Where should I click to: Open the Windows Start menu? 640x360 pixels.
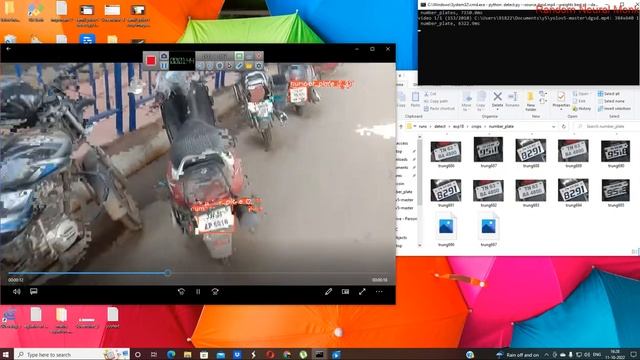pyautogui.click(x=6, y=354)
